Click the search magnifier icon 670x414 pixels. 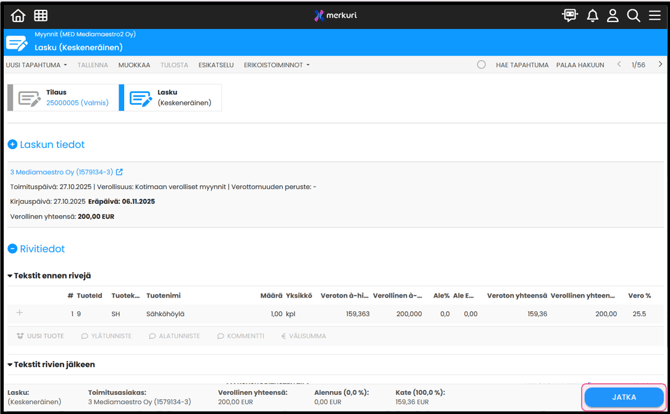pyautogui.click(x=633, y=16)
